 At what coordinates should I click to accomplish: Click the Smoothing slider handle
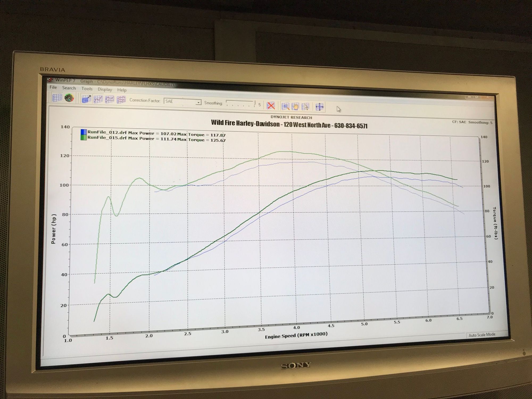(255, 103)
